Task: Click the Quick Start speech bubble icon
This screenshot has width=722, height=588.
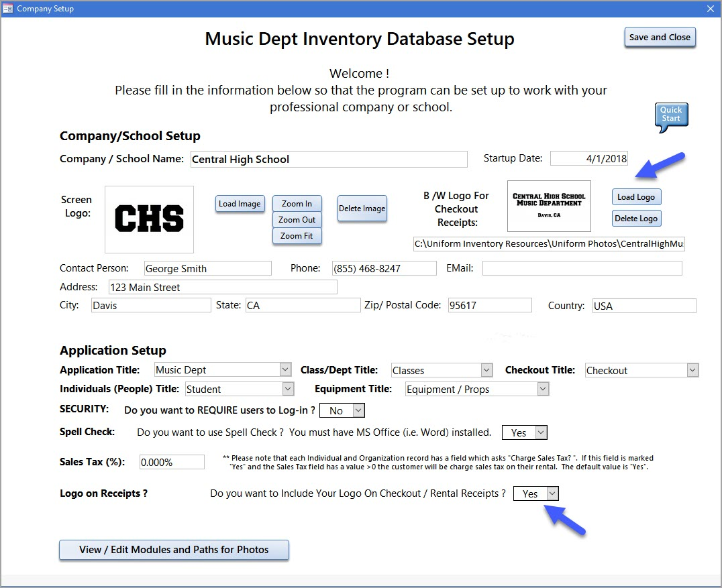Action: pos(671,117)
